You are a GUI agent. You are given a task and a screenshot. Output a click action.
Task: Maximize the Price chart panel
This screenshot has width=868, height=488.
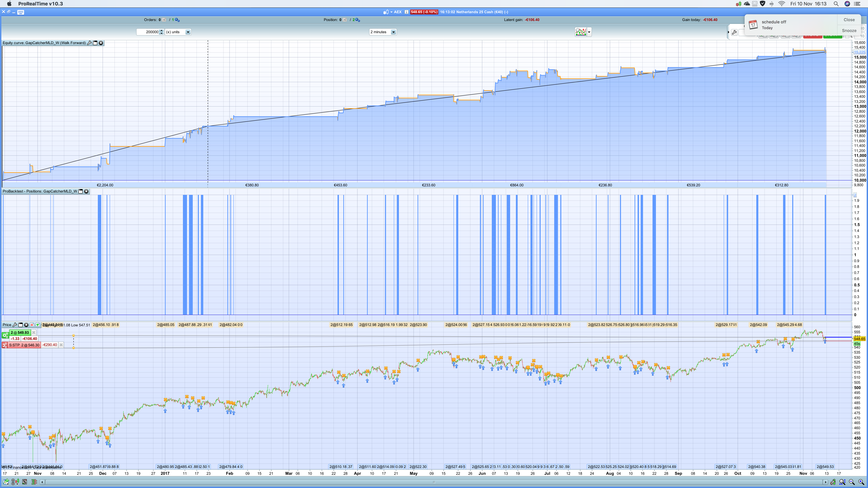coord(21,325)
